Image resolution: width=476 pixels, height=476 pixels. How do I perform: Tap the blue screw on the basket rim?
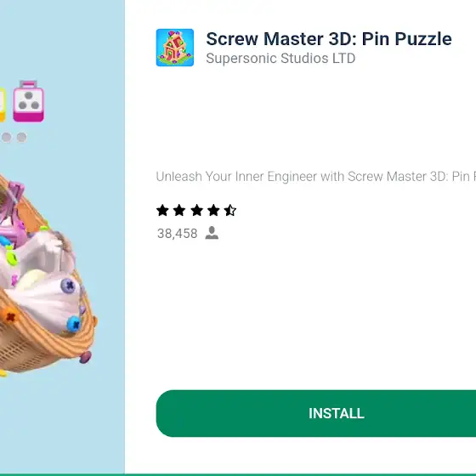tap(73, 324)
